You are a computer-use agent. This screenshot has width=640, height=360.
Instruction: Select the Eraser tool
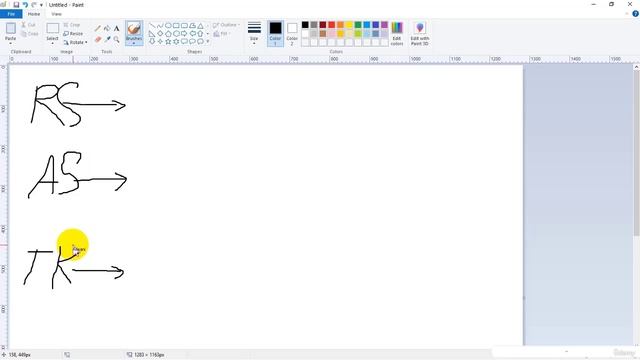(98, 39)
